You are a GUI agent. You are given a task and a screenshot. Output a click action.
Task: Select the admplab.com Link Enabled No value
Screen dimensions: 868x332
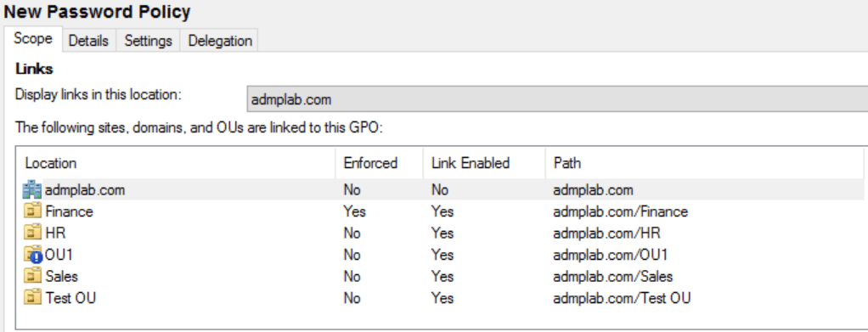[440, 190]
